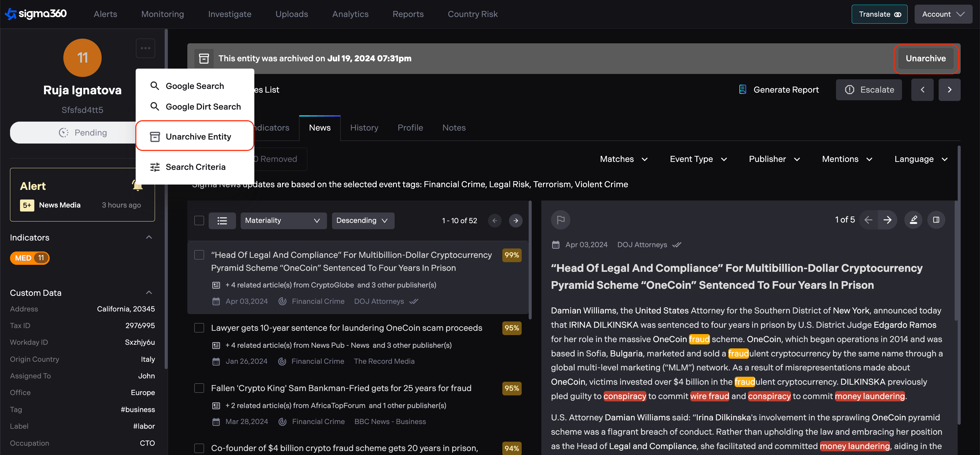Check the select-all news checkbox
The image size is (980, 455).
(199, 221)
